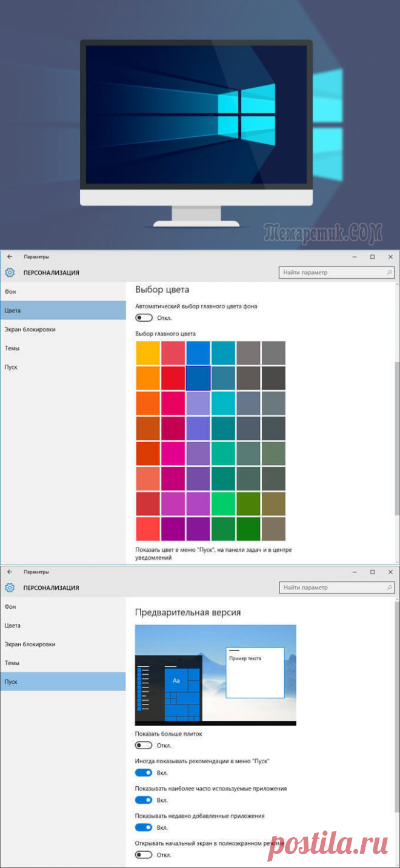Go to Темы in the lower window's sidebar
The image size is (400, 868).
[63, 663]
